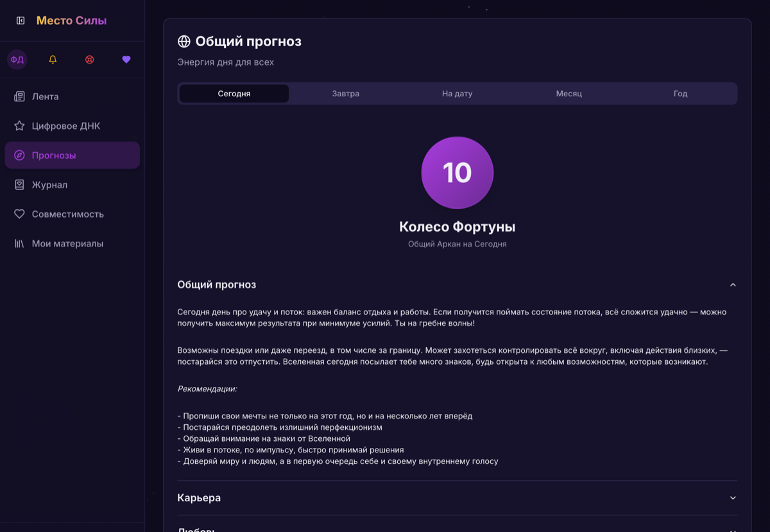Open the ФД profile avatar
The image size is (770, 532).
(17, 60)
